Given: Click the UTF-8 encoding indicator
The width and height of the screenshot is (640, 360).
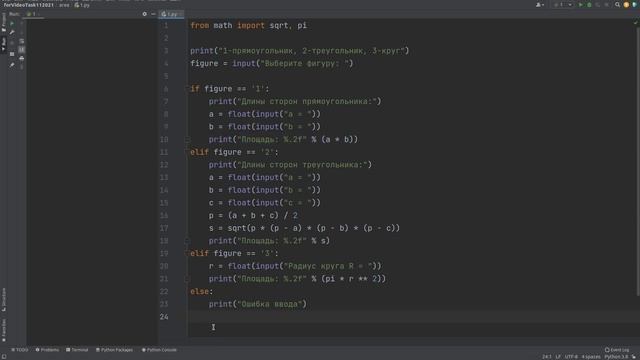Looking at the screenshot, I should pos(571,357).
